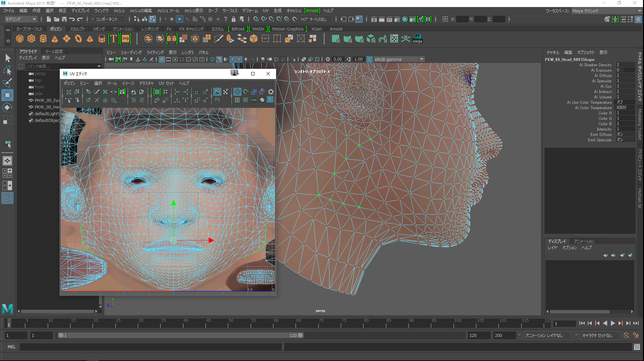This screenshot has width=644, height=361.
Task: Click the playback range slider bar
Action: click(x=181, y=335)
